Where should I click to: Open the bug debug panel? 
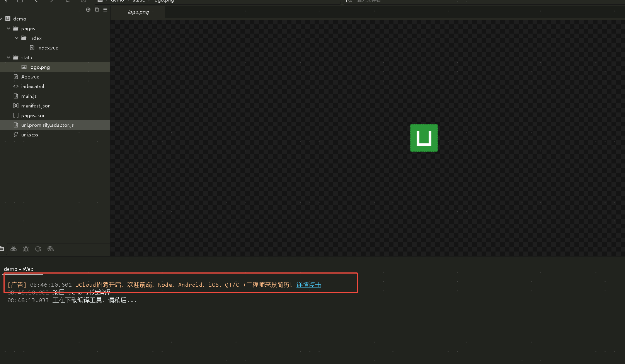pyautogui.click(x=26, y=249)
